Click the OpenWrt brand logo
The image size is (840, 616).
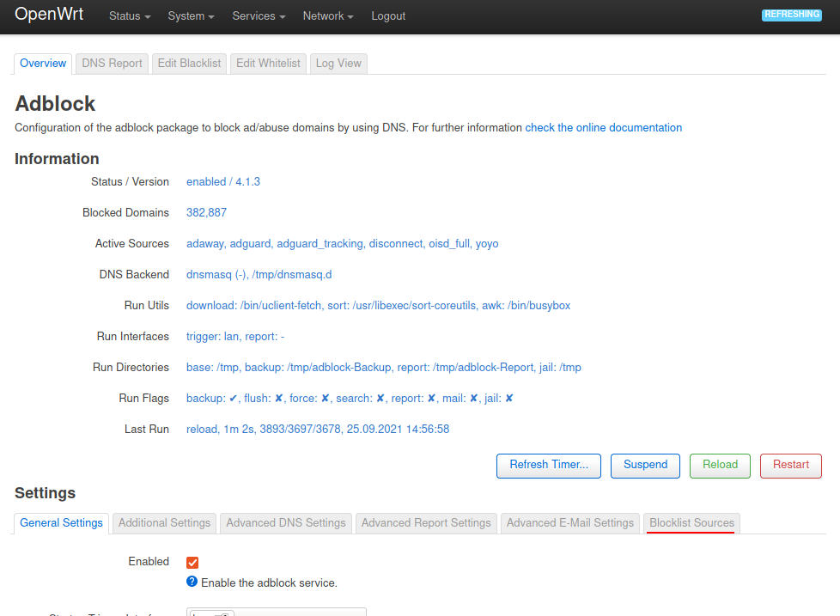pos(49,14)
